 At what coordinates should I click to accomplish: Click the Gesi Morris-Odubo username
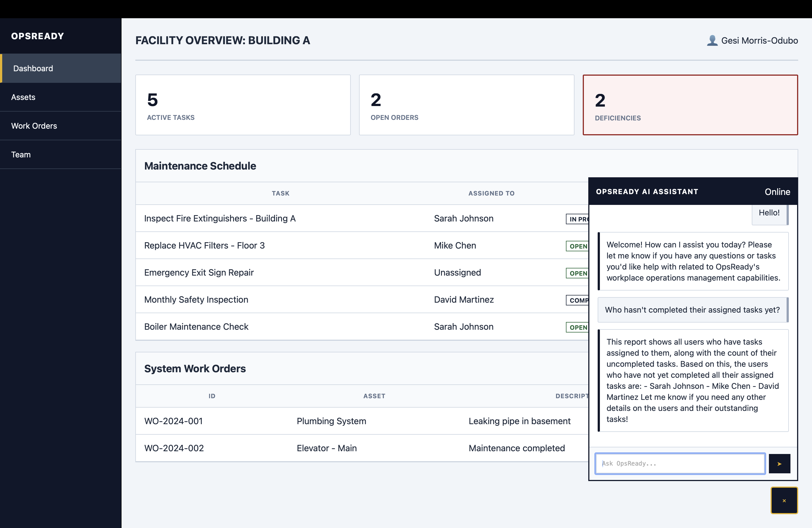pyautogui.click(x=759, y=41)
